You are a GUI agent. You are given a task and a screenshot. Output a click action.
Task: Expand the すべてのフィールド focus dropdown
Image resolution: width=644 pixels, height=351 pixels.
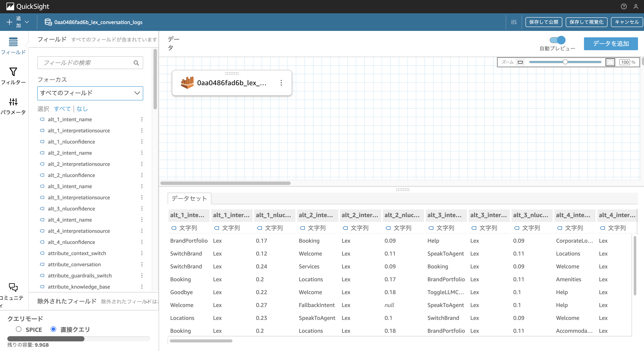90,93
